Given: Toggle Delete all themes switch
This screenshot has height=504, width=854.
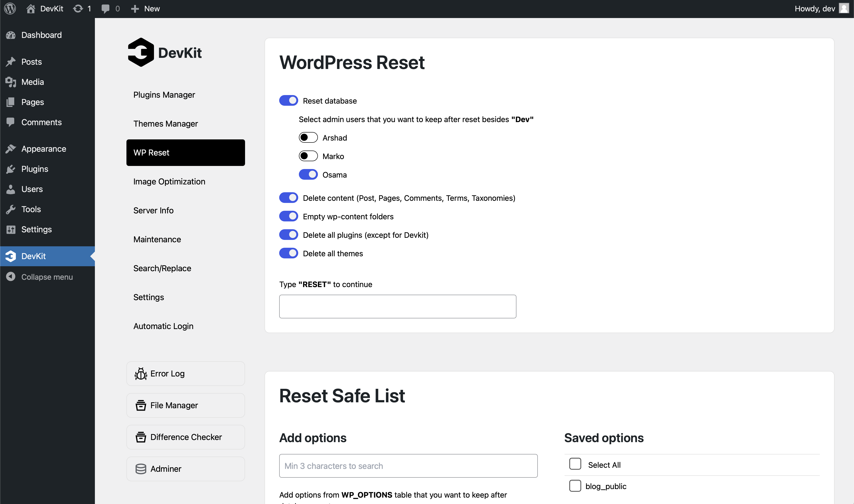Looking at the screenshot, I should [x=288, y=253].
